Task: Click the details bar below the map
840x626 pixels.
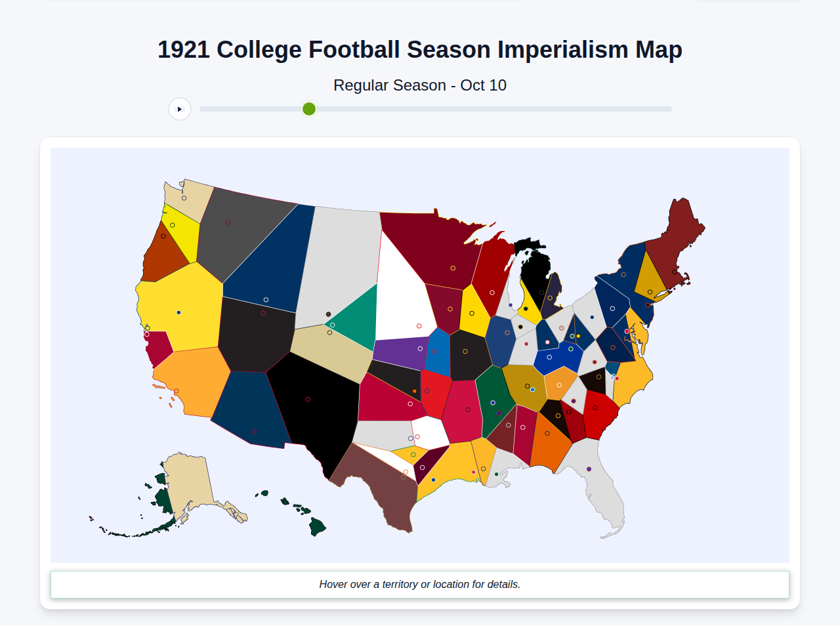Action: [x=420, y=584]
